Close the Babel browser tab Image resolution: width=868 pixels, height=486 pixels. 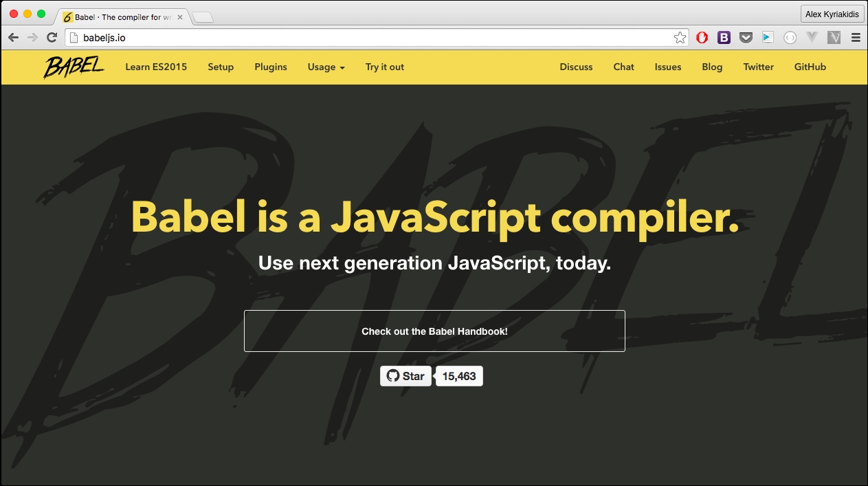coord(180,17)
